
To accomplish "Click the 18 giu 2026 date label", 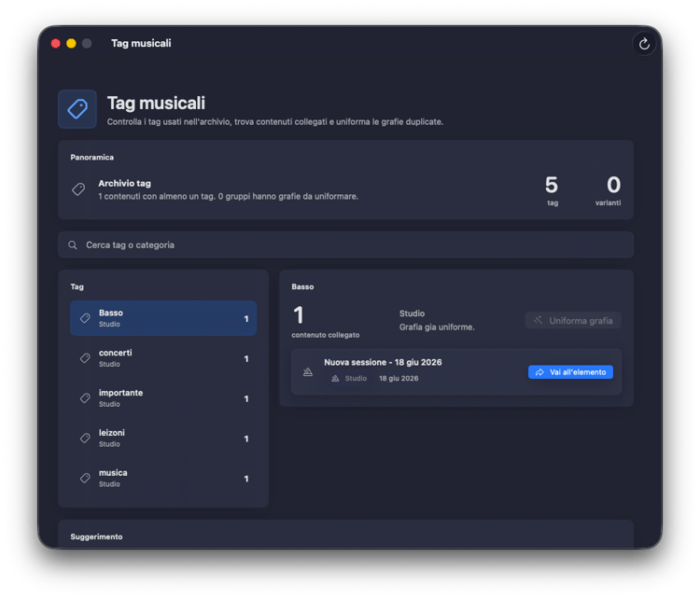I will pos(399,379).
